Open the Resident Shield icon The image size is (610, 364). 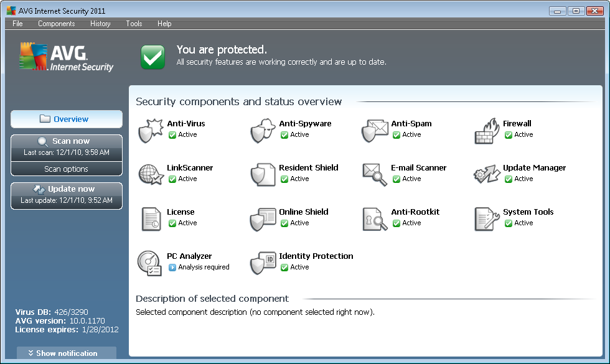[x=262, y=174]
